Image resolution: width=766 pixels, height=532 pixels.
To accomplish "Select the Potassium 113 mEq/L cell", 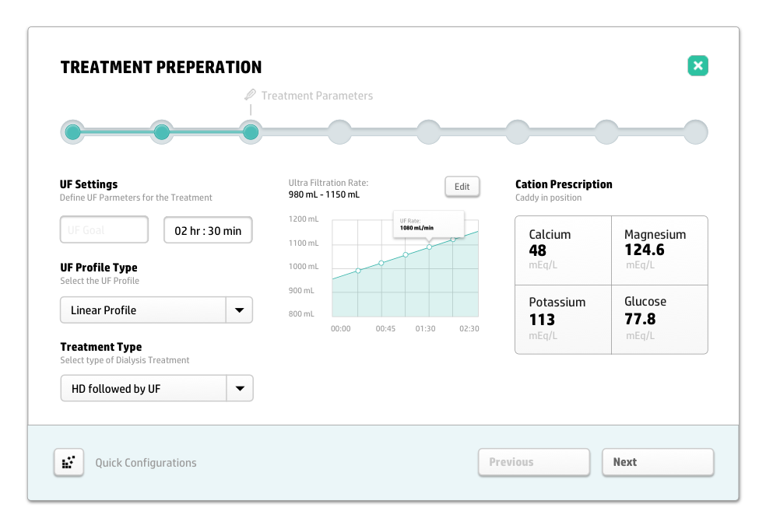I will (x=564, y=319).
